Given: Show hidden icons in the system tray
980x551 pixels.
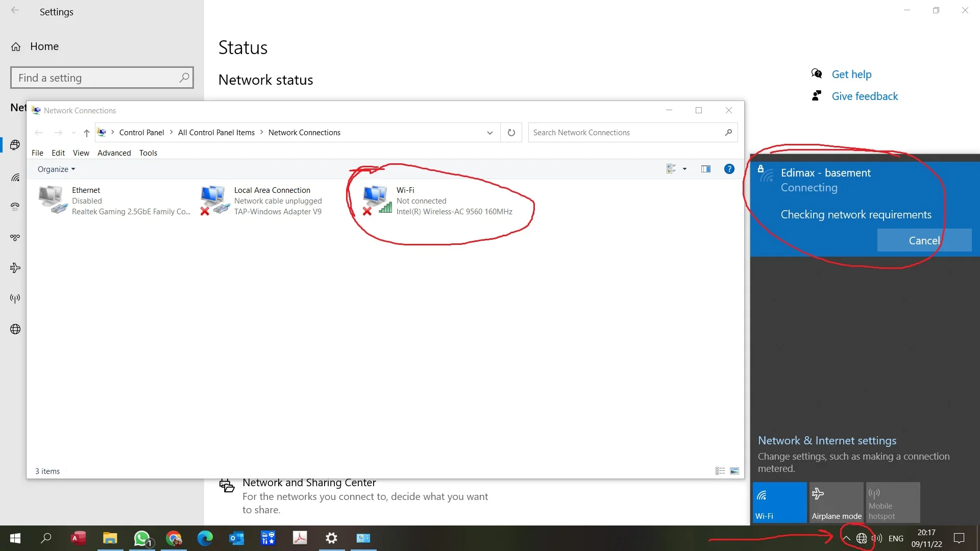Looking at the screenshot, I should tap(846, 538).
